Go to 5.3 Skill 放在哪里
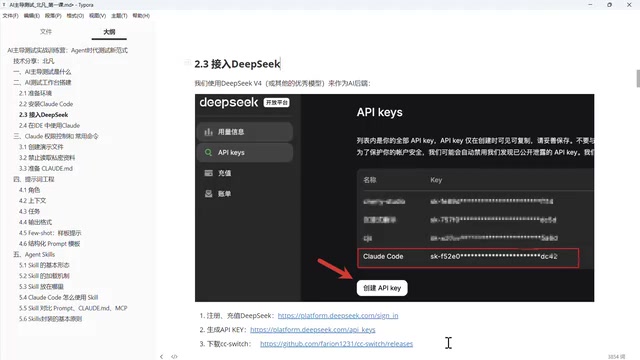 41,287
